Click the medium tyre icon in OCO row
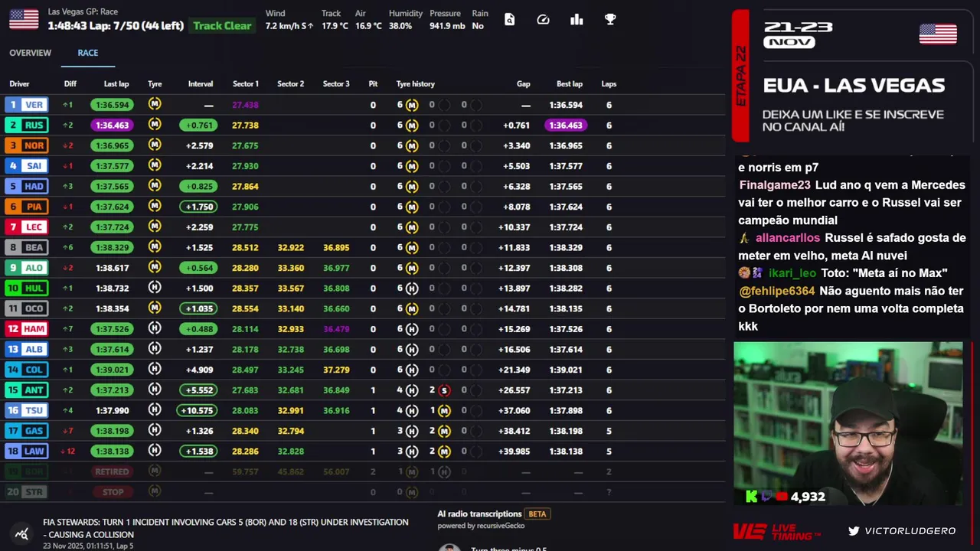Screen dimensions: 980x551 (x=155, y=308)
